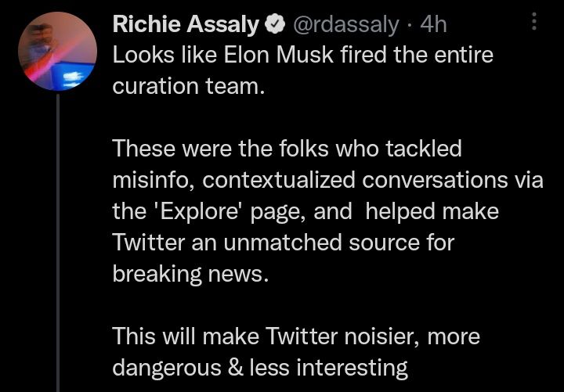The width and height of the screenshot is (564, 392).
Task: Open Richie Assaly's profile picture
Action: tap(57, 56)
